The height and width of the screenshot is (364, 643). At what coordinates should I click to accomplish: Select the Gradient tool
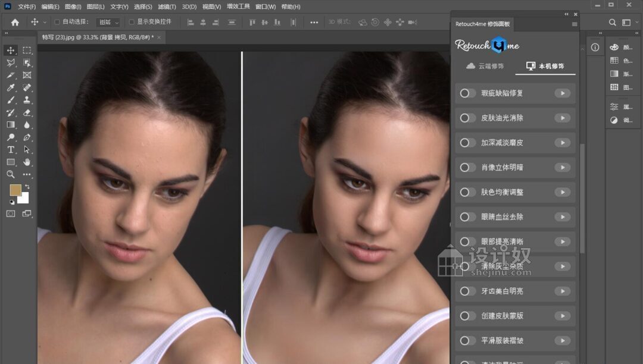pos(11,125)
